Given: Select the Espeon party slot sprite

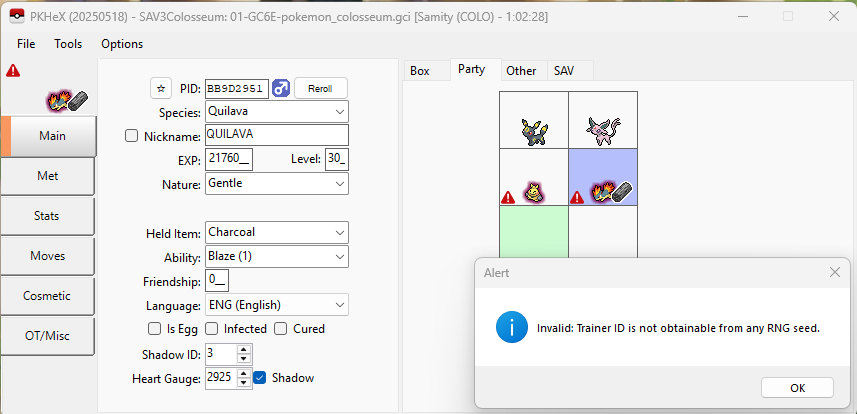Looking at the screenshot, I should click(x=602, y=129).
